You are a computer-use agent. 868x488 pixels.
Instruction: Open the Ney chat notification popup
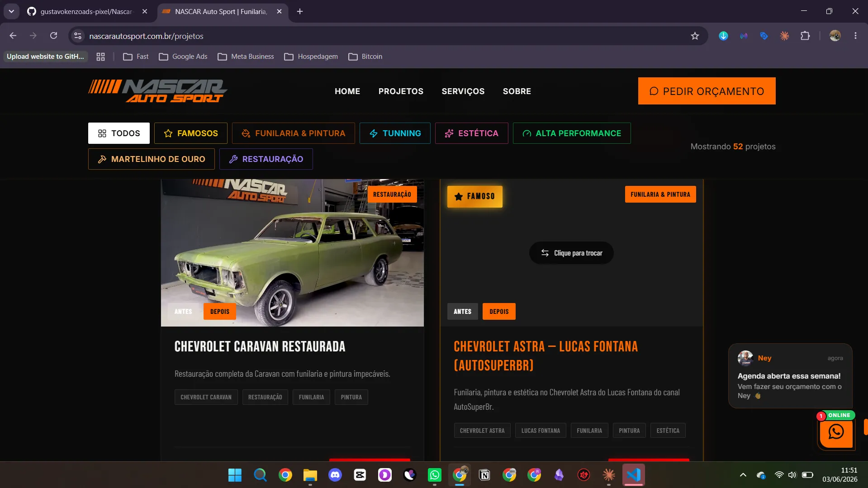pyautogui.click(x=790, y=376)
